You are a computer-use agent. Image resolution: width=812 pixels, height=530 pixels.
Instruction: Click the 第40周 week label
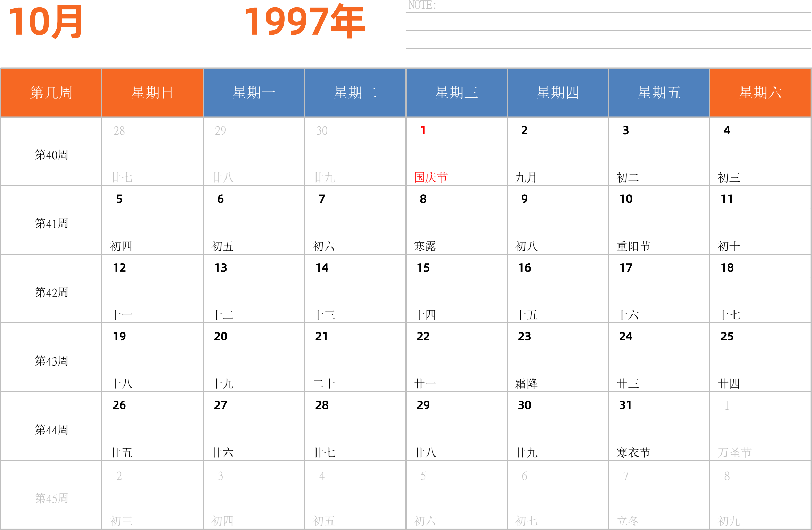[51, 154]
